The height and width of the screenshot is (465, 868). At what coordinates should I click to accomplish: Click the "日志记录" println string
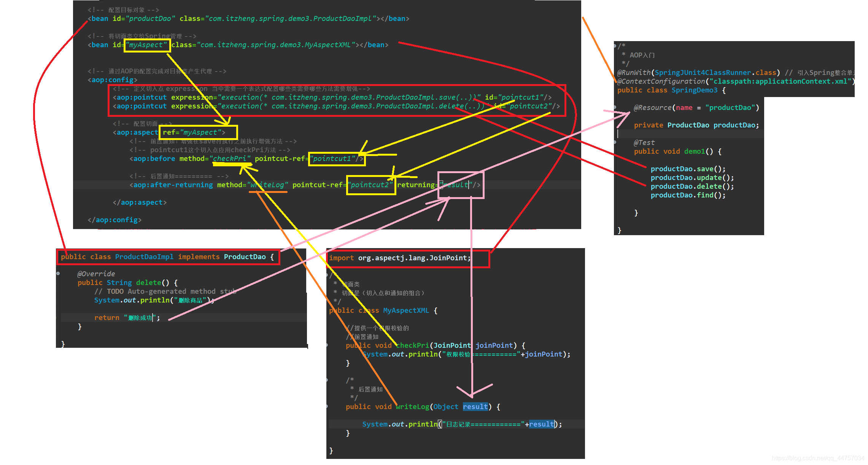point(483,424)
